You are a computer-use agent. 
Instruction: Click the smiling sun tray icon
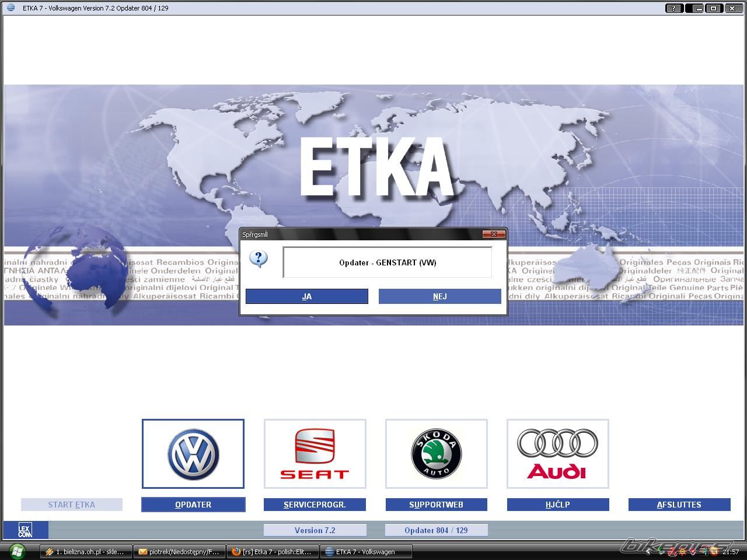coord(682,551)
